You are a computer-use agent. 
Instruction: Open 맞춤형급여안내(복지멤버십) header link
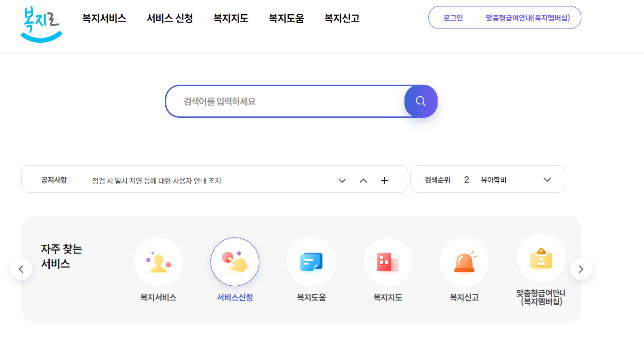[528, 18]
